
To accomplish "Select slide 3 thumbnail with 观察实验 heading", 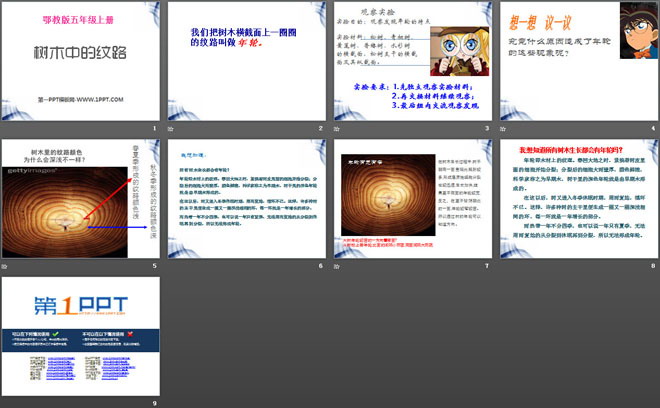I will coord(413,61).
